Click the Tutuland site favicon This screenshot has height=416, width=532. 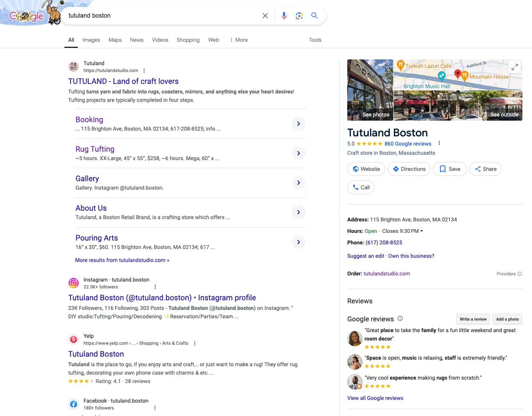click(x=74, y=67)
